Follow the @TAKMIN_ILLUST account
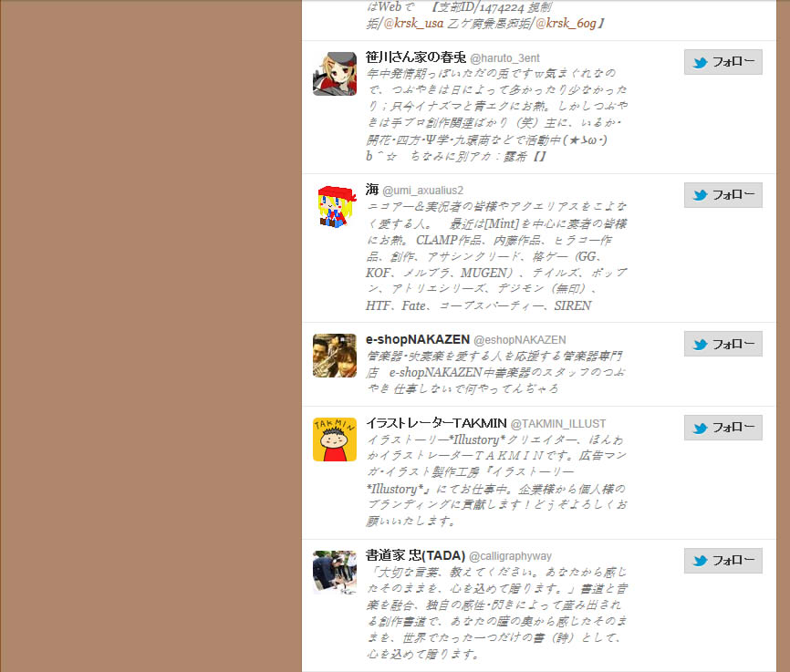Screen dimensions: 790x672 (x=723, y=427)
